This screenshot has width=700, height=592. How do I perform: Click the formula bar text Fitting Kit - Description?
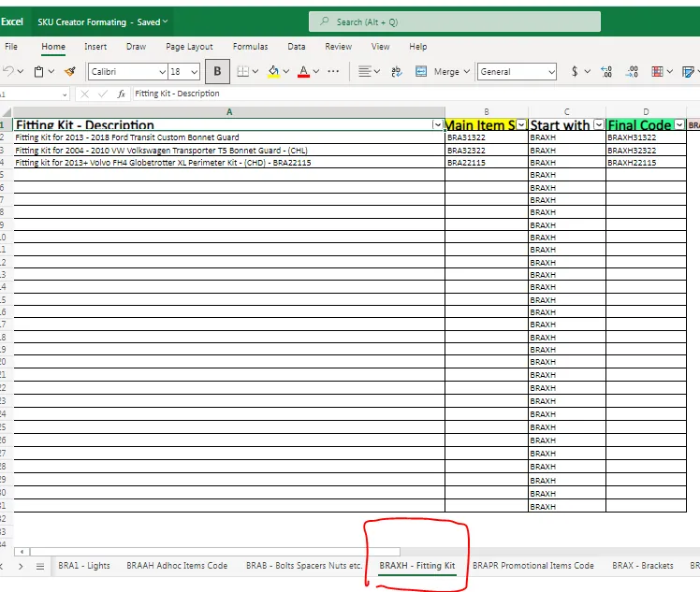click(x=177, y=94)
